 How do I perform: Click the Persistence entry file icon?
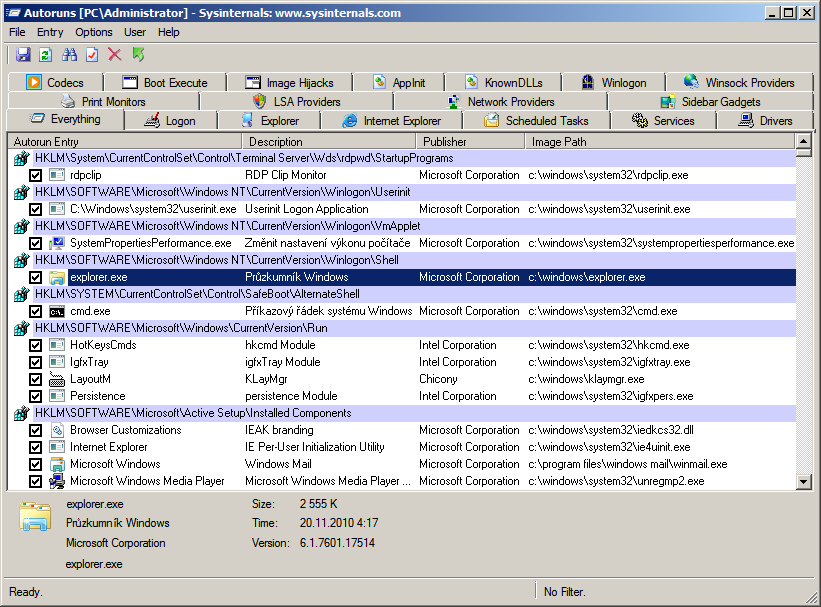coord(57,396)
